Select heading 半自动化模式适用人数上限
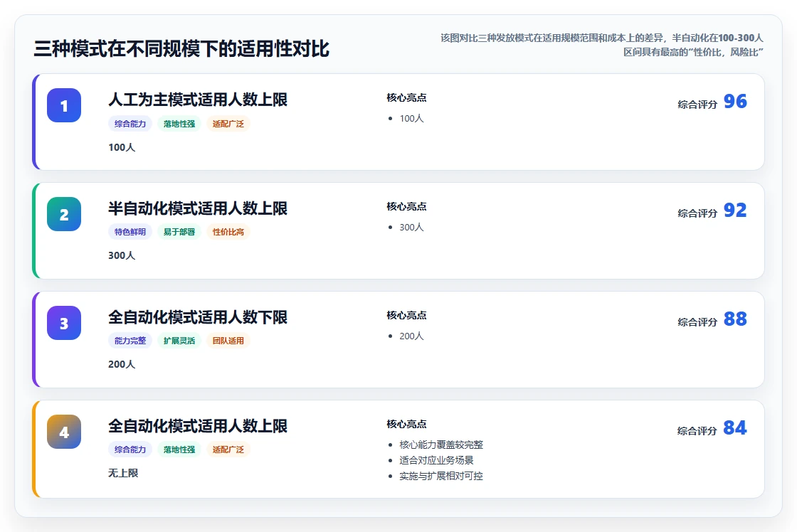Screen dimensions: 797x532 coord(198,208)
